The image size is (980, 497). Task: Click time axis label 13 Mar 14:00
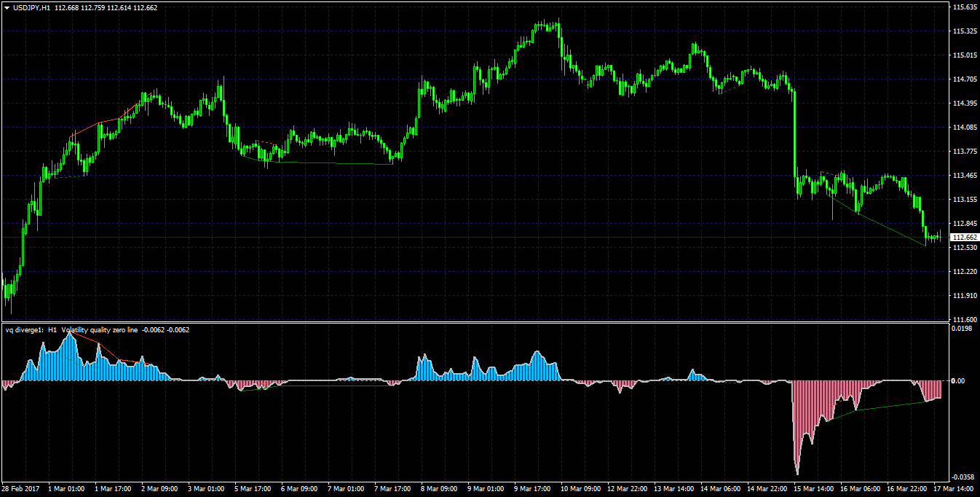tap(674, 488)
